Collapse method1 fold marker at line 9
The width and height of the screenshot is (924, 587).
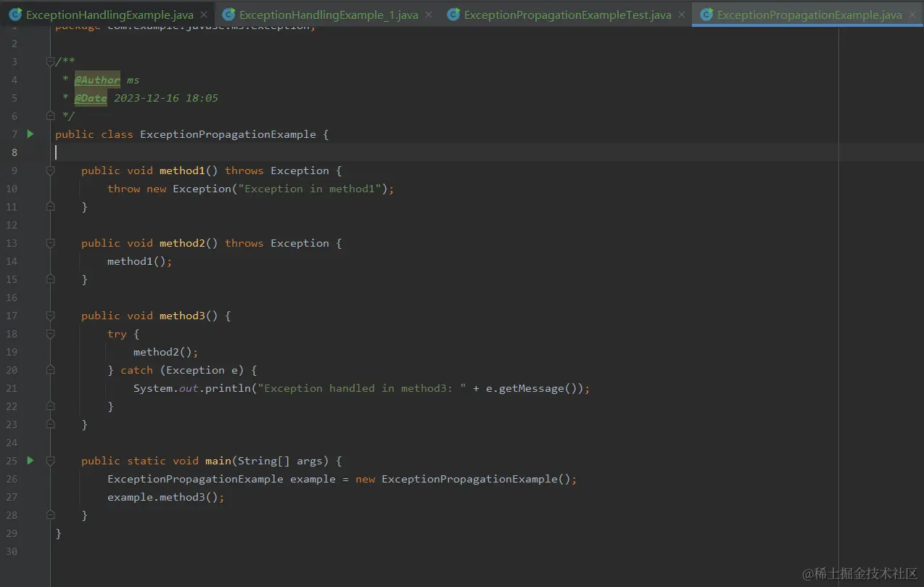[50, 171]
